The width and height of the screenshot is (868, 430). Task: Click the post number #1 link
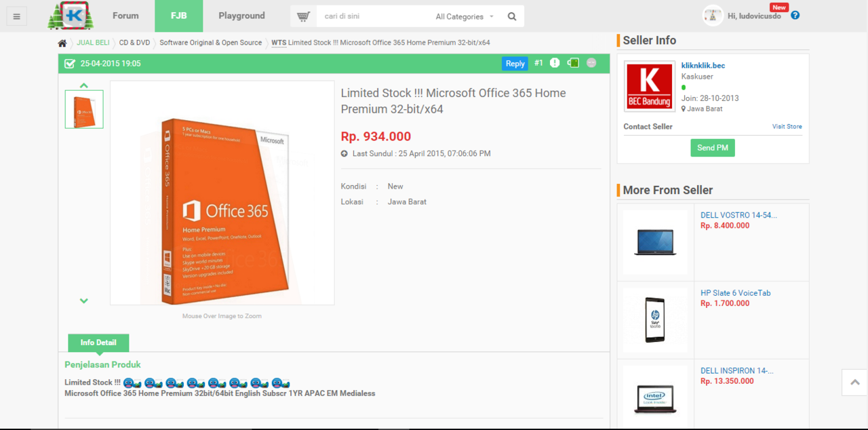[x=538, y=63]
